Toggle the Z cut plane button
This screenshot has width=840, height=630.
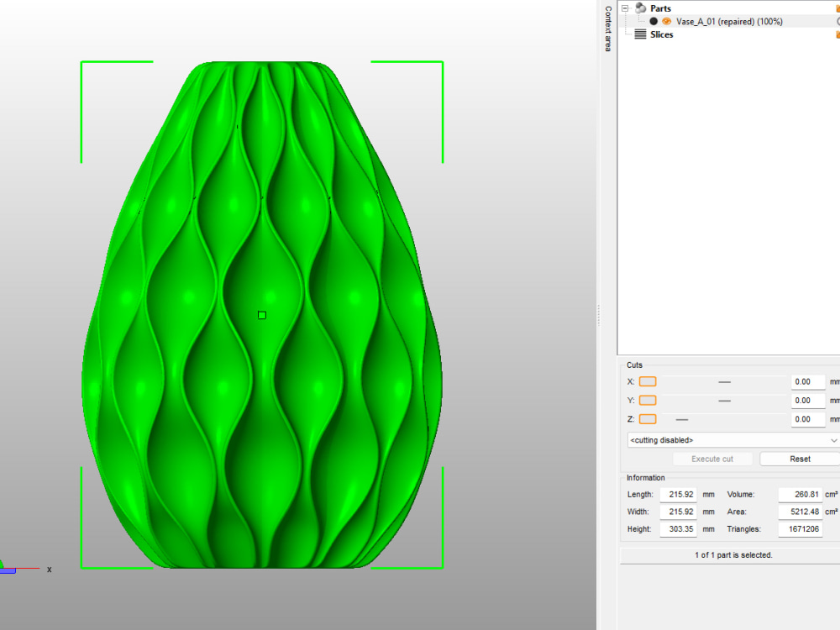[648, 419]
